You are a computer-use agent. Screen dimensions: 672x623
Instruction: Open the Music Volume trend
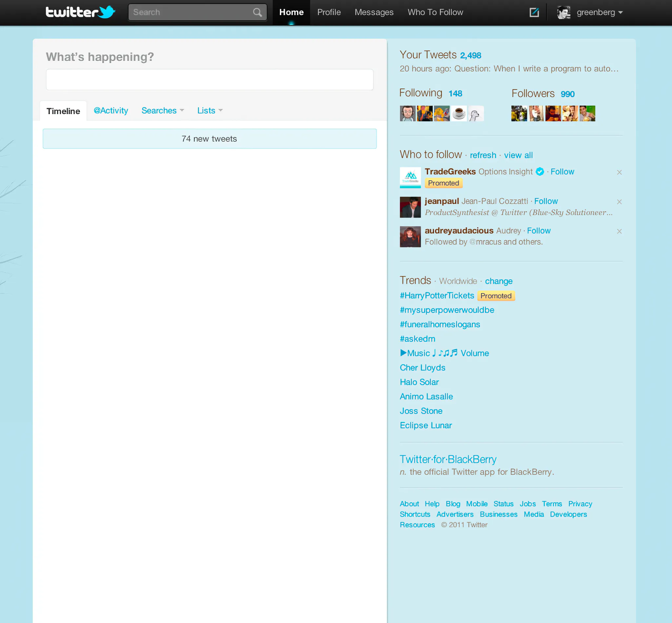tap(444, 353)
